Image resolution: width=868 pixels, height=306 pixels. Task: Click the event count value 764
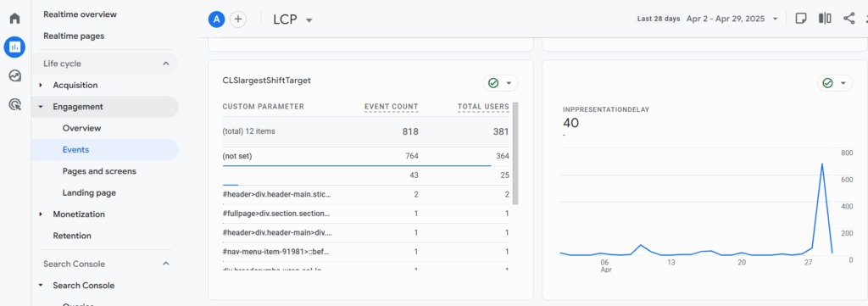pyautogui.click(x=412, y=156)
